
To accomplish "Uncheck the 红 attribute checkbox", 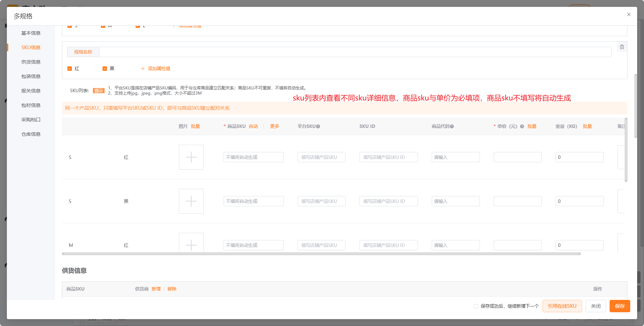I will pyautogui.click(x=70, y=69).
